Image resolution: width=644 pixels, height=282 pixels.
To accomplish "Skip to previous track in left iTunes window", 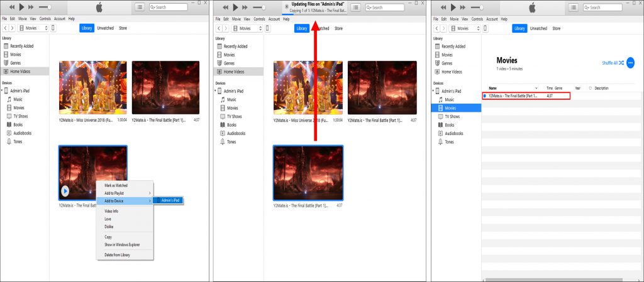I will (12, 8).
